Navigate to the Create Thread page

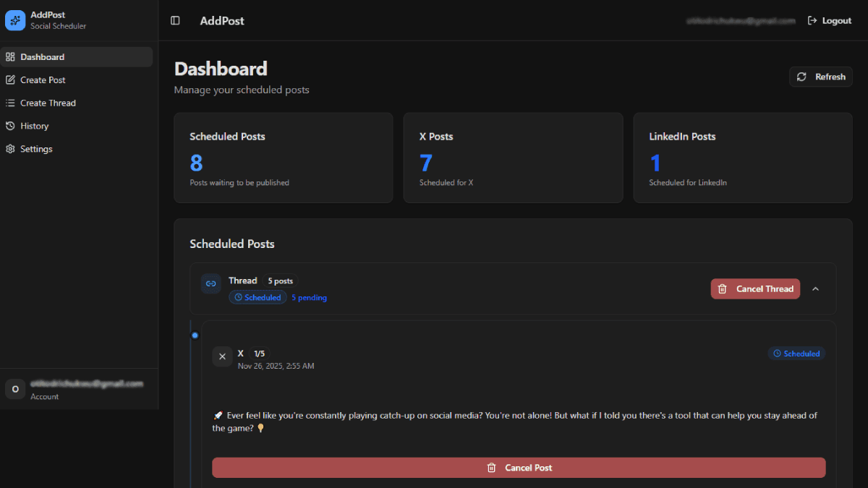coord(47,103)
